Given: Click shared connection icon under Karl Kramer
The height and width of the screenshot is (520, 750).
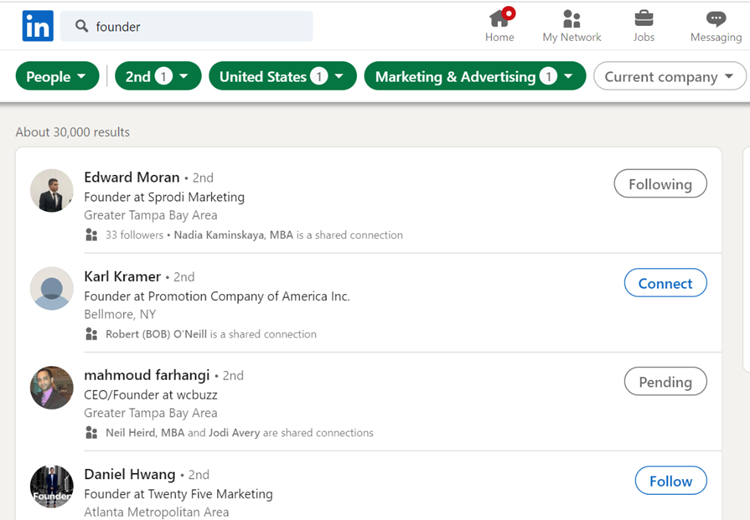Looking at the screenshot, I should 91,334.
